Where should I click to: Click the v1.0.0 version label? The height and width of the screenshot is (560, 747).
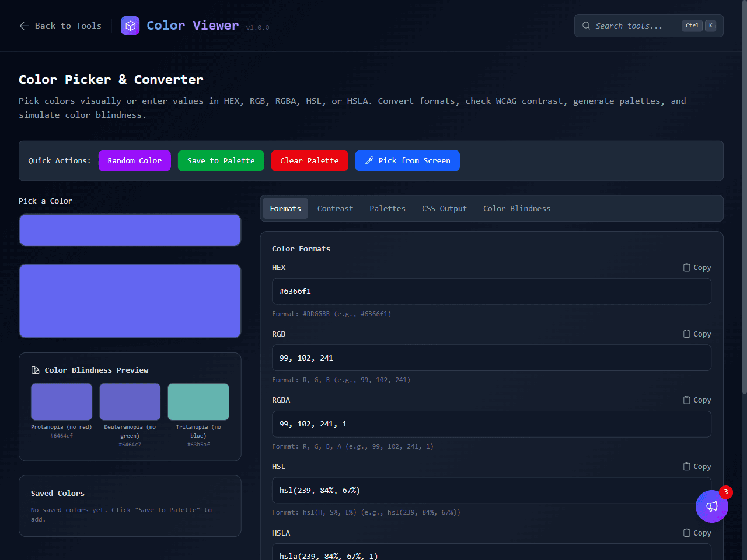[257, 27]
